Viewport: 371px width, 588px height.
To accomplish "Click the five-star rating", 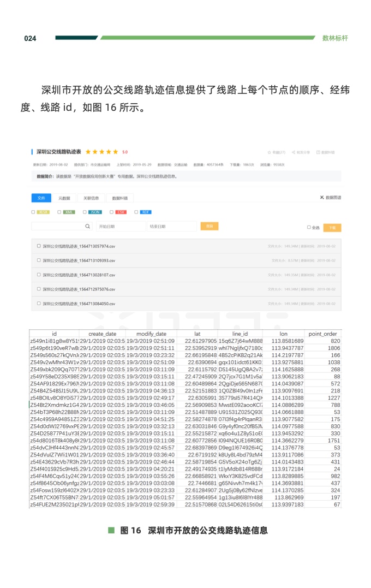I will pos(101,152).
